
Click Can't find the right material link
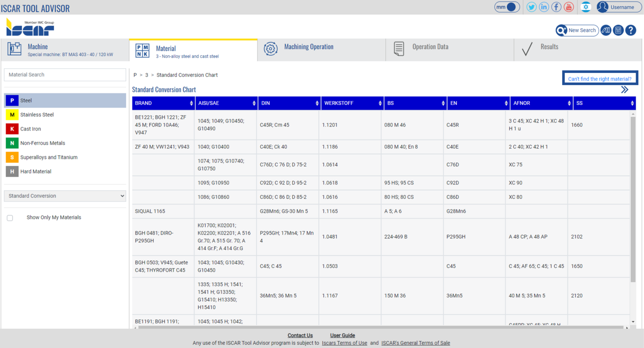pos(600,79)
